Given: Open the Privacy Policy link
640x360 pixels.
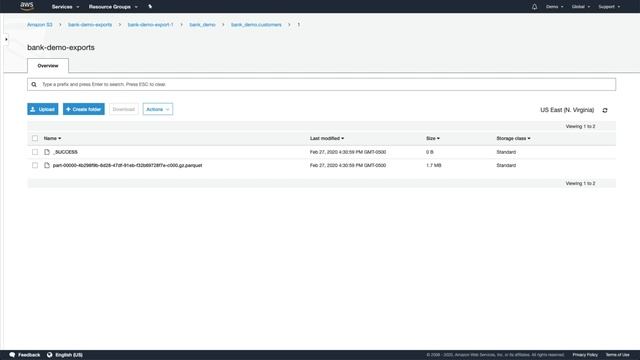Looking at the screenshot, I should (x=585, y=355).
